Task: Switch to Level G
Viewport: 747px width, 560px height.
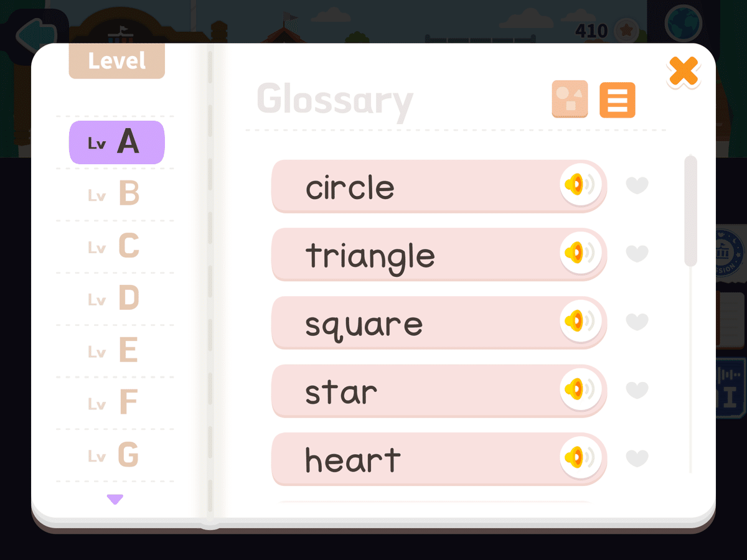Action: point(115,456)
